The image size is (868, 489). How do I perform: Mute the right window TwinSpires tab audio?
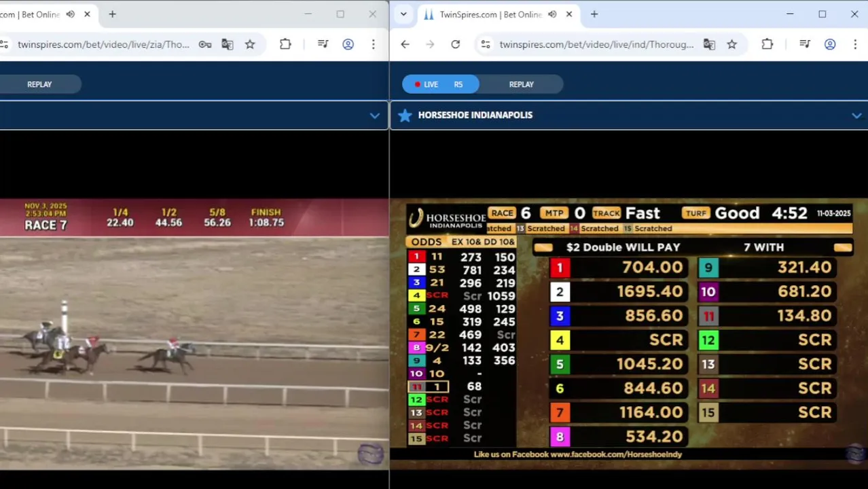pyautogui.click(x=552, y=14)
